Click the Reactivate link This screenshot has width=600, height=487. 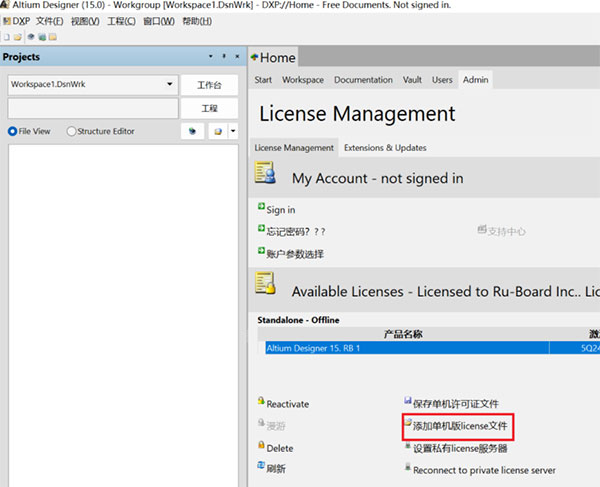287,404
